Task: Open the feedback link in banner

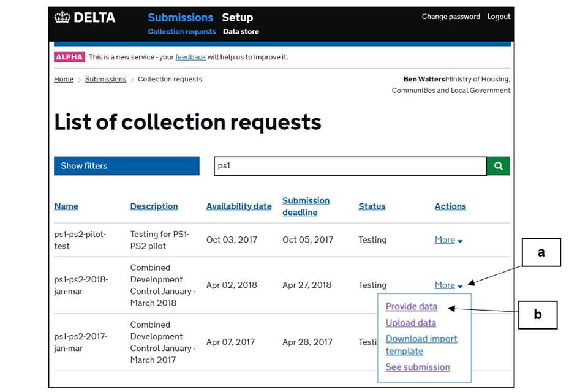Action: coord(190,57)
